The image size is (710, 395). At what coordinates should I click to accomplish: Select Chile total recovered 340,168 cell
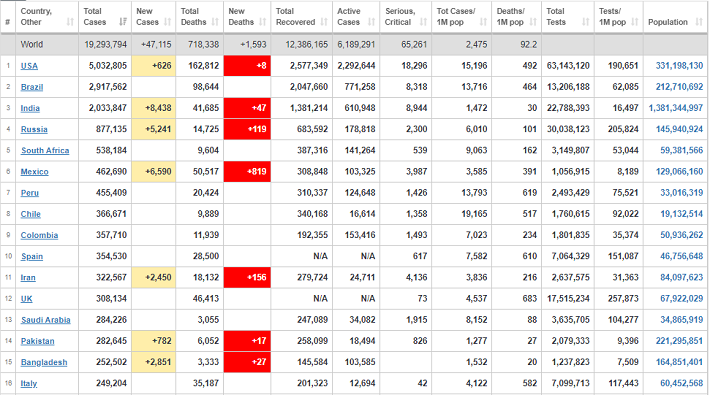click(302, 214)
